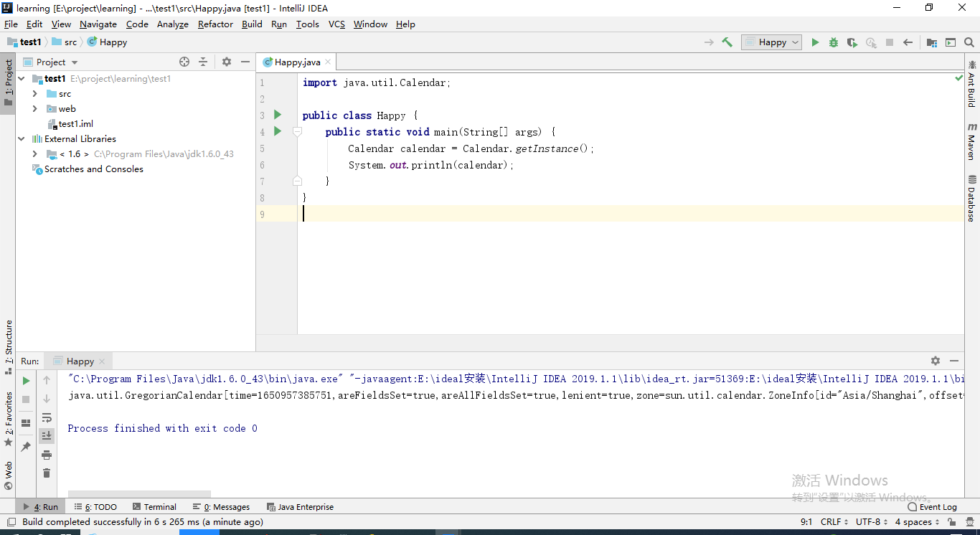
Task: Open 7: Structure side tab
Action: tap(9, 348)
